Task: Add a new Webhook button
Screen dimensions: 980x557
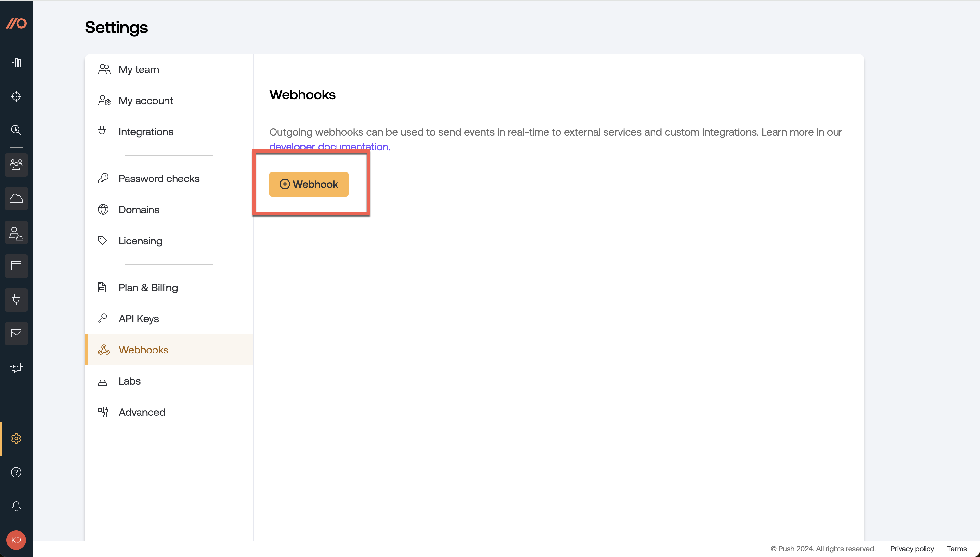Action: 309,184
